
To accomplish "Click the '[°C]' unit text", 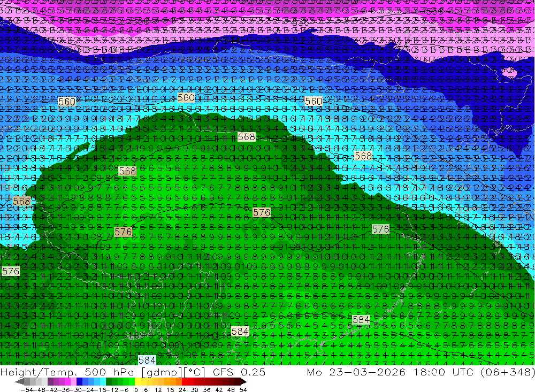I will 194,372.
